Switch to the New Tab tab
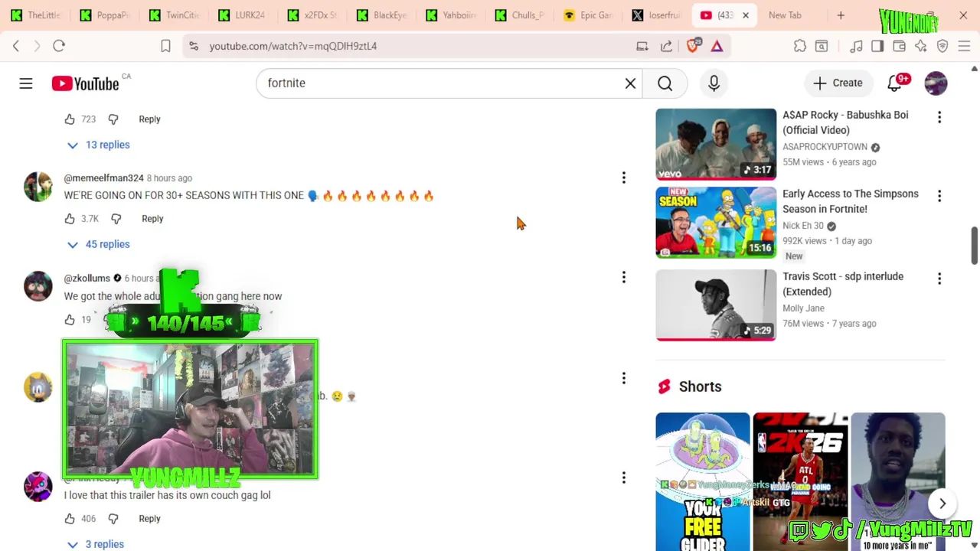 pos(785,15)
